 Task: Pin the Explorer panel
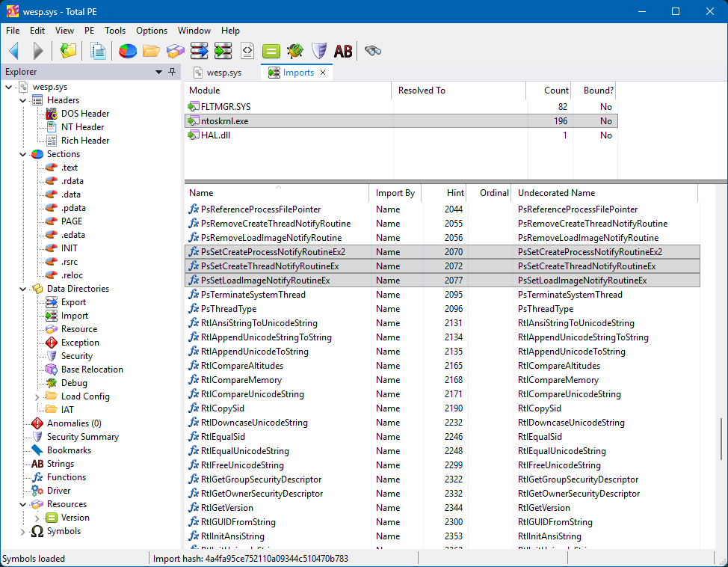pyautogui.click(x=172, y=72)
